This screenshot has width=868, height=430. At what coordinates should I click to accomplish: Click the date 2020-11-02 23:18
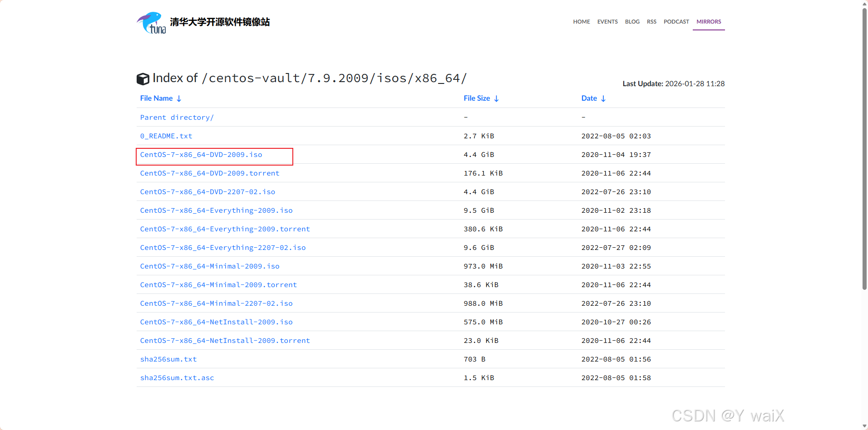[x=616, y=210]
